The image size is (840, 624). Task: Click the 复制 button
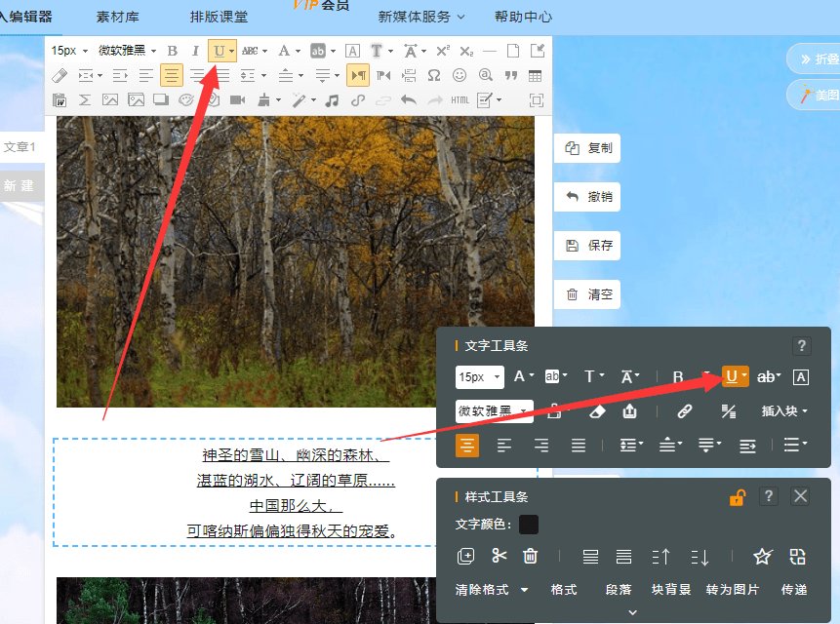(x=587, y=148)
